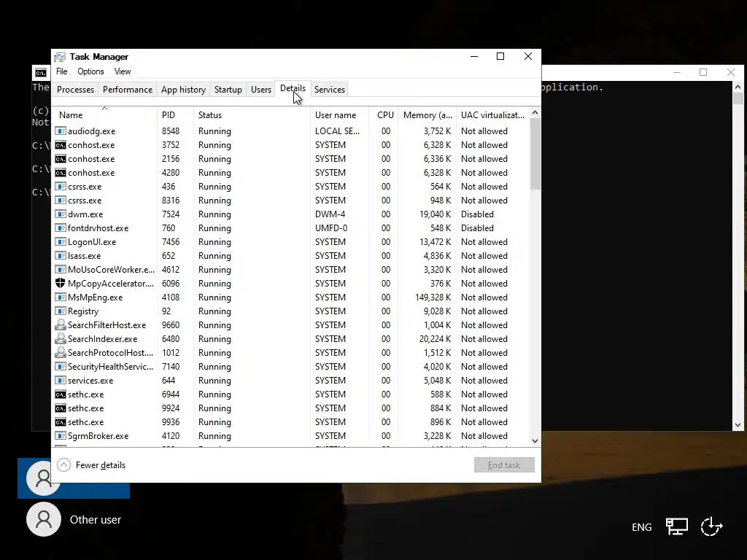This screenshot has width=747, height=560.
Task: Click the fontdrvhost.exe process icon
Action: pyautogui.click(x=60, y=228)
